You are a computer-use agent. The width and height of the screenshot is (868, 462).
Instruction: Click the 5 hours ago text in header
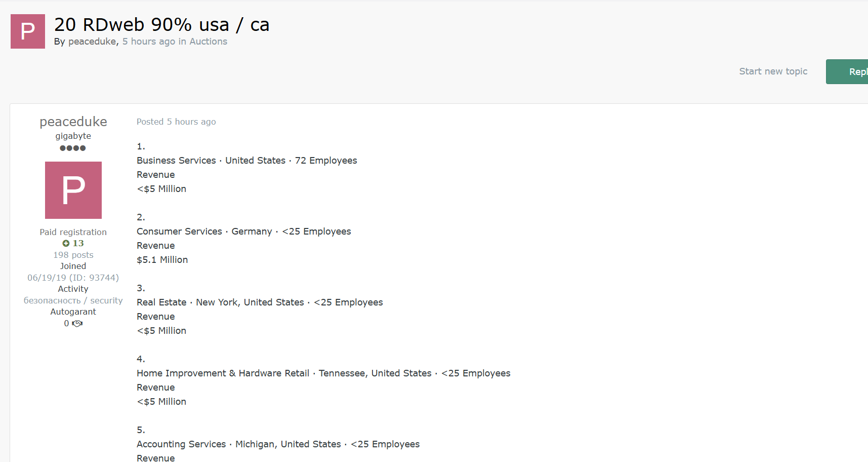(x=148, y=42)
